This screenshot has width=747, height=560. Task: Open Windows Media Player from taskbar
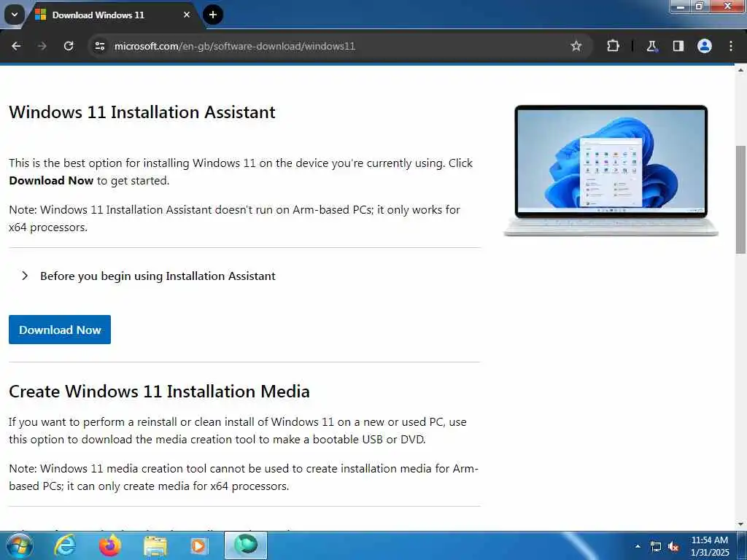(x=198, y=545)
